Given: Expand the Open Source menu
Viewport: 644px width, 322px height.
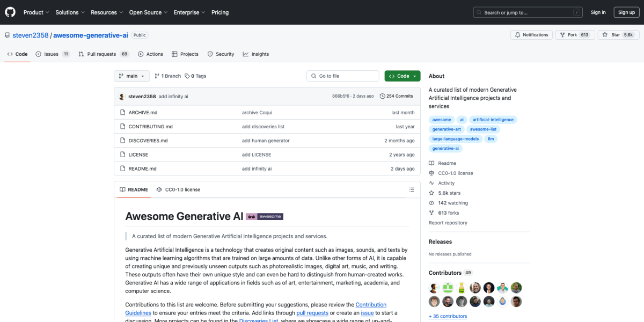Looking at the screenshot, I should tap(148, 12).
